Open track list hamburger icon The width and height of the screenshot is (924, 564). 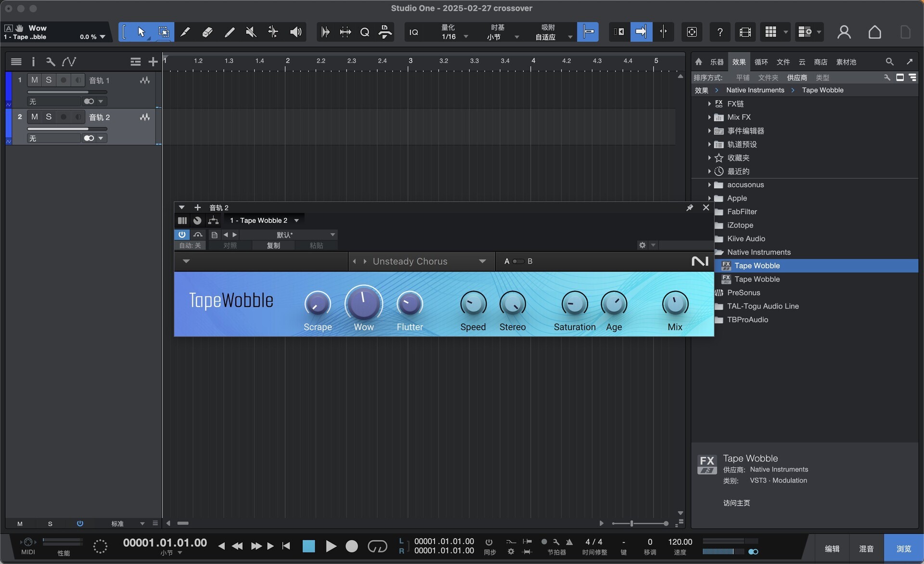click(x=16, y=62)
